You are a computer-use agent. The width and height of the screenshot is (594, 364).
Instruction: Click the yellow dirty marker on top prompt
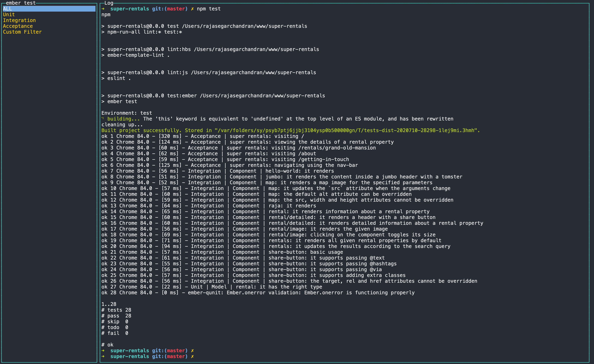(x=192, y=9)
